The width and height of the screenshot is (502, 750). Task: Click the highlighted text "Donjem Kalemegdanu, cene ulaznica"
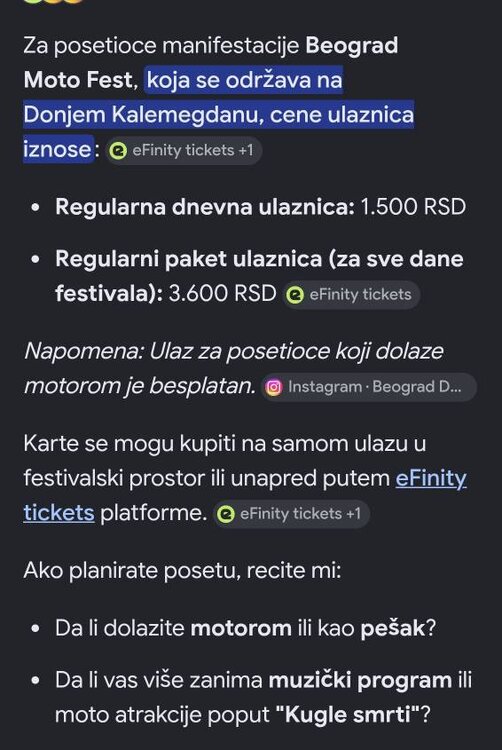(x=218, y=115)
